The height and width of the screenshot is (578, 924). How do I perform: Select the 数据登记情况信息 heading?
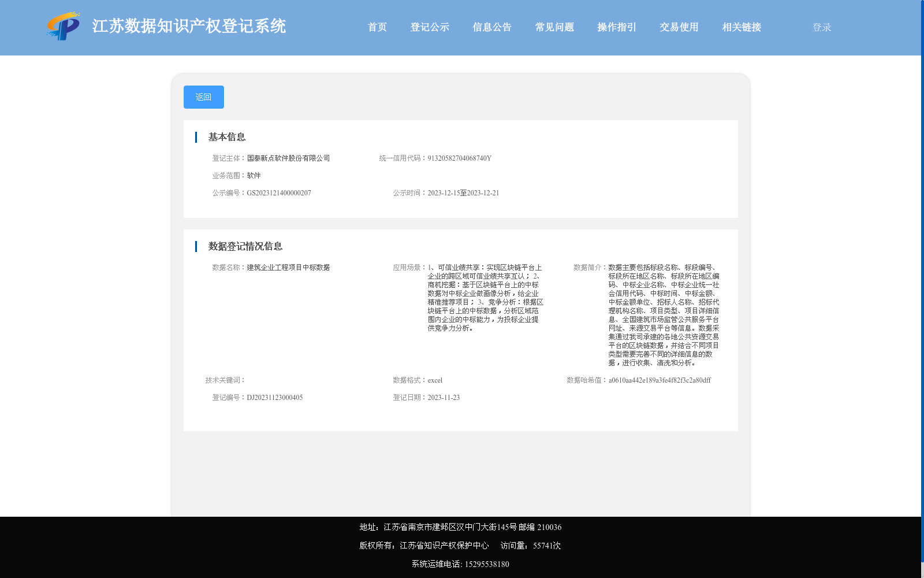point(245,246)
